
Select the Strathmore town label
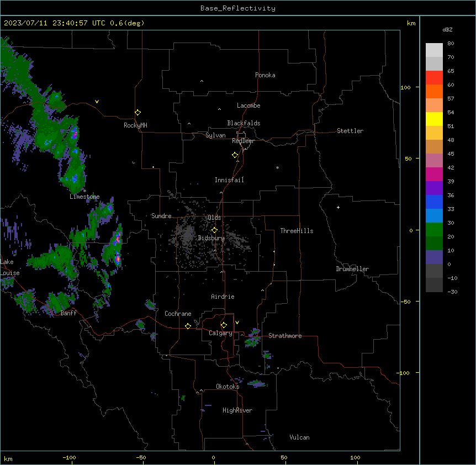click(285, 336)
